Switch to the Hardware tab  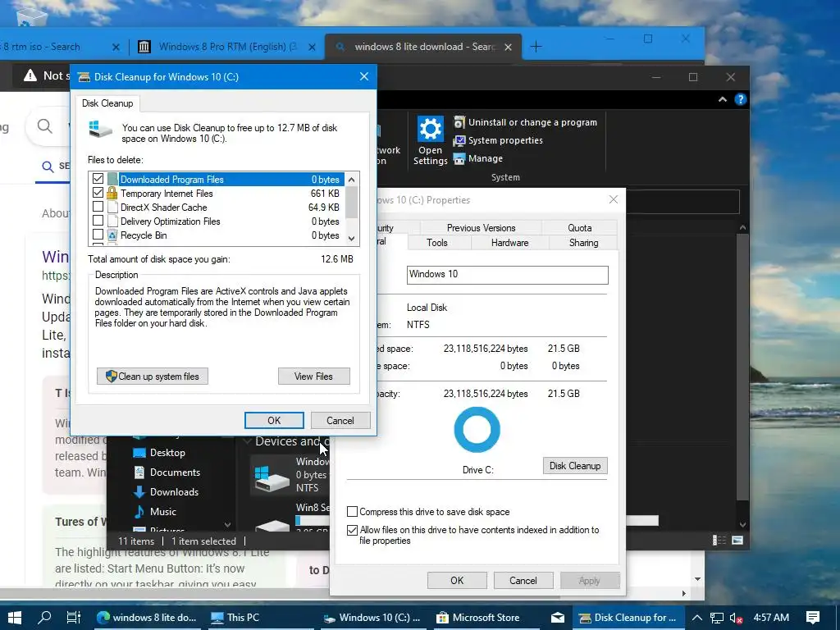pos(510,243)
